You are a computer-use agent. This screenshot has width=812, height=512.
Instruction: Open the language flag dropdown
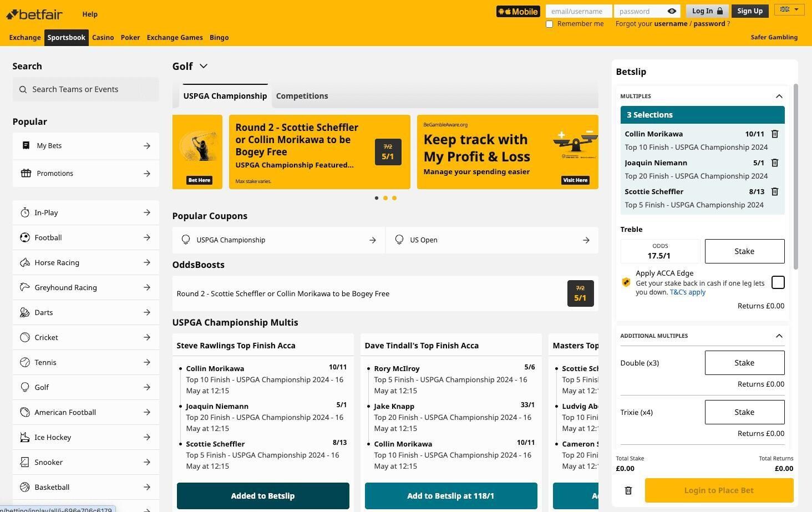(789, 10)
